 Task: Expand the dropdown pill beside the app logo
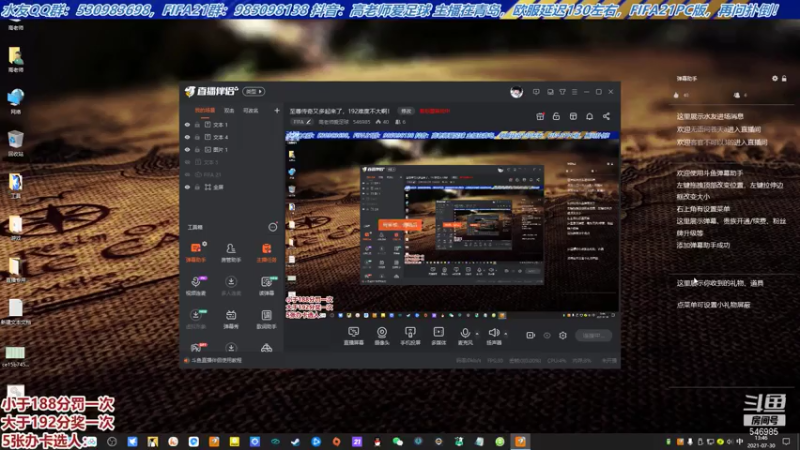click(x=254, y=91)
